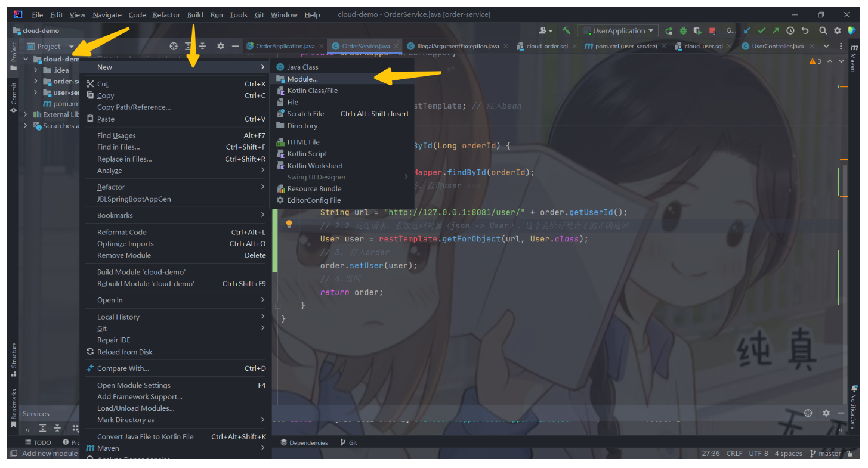The height and width of the screenshot is (468, 868).
Task: Open the Services panel gear options
Action: coord(826,413)
